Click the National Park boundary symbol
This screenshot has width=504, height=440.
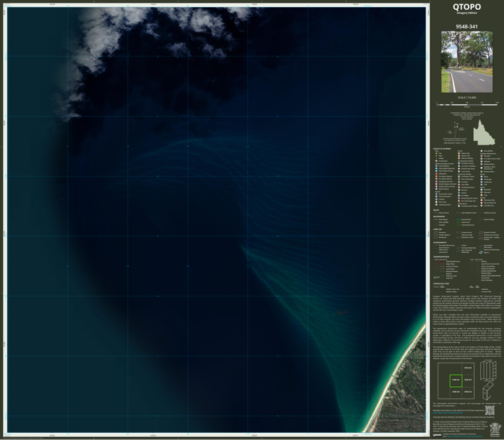(x=458, y=220)
